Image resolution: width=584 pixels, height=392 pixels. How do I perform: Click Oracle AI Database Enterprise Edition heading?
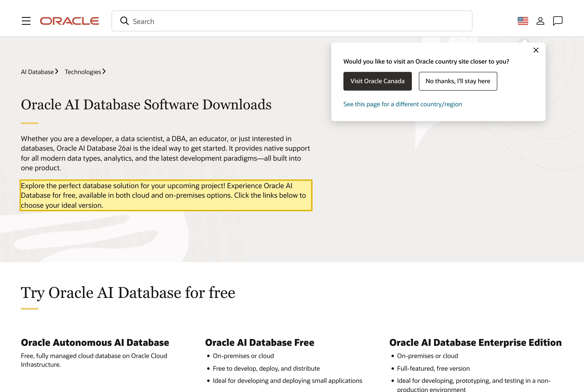pos(475,343)
